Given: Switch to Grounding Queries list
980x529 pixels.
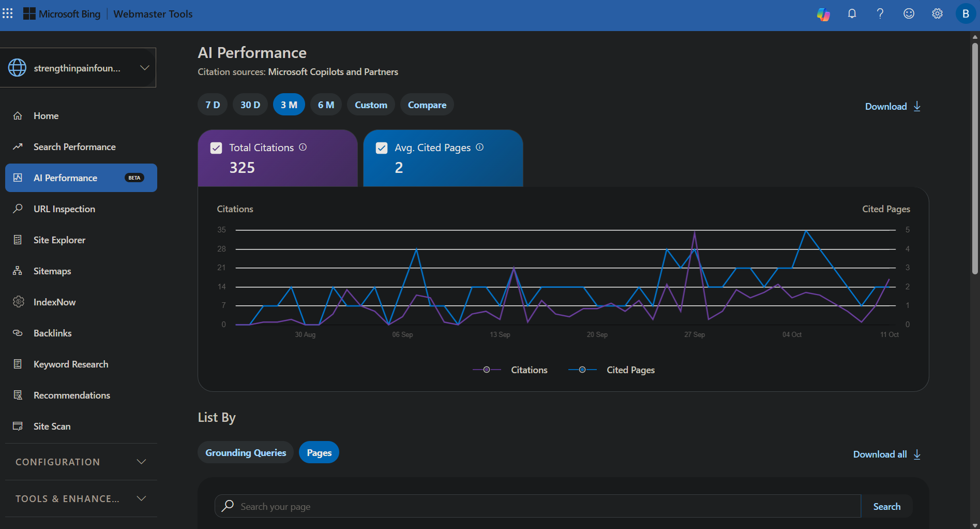Looking at the screenshot, I should click(x=246, y=452).
